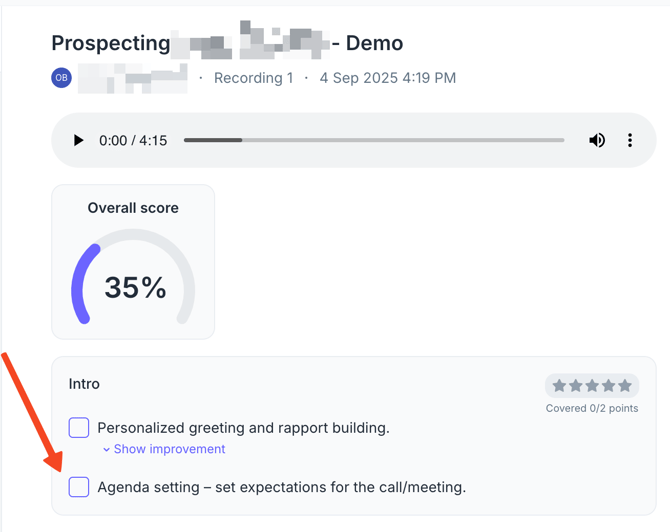Rate Intro with the fourth star
Viewport: 670px width, 532px height.
[x=608, y=386]
